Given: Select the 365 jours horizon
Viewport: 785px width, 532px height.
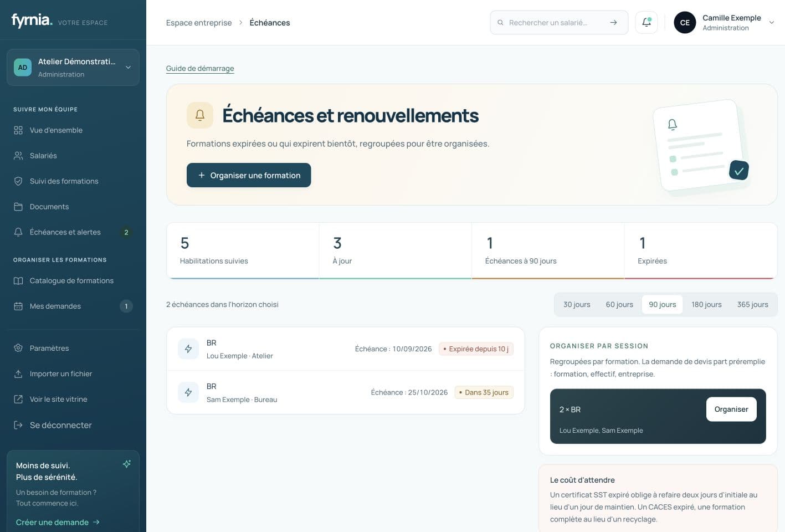Looking at the screenshot, I should pos(752,305).
